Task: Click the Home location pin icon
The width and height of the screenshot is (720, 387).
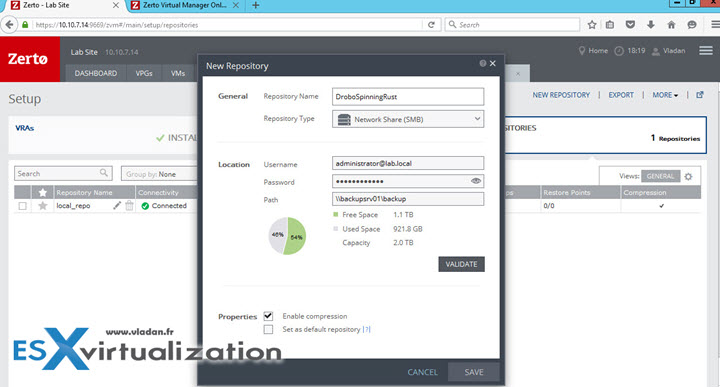Action: pos(582,50)
